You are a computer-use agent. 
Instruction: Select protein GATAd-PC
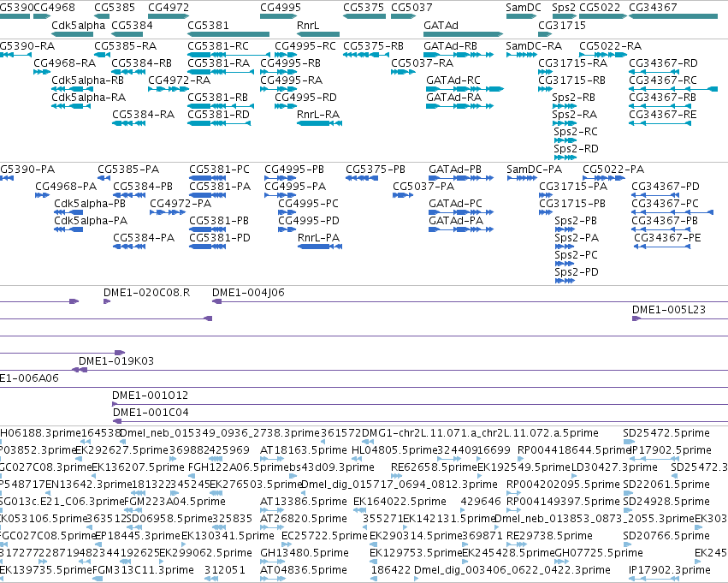tap(460, 212)
